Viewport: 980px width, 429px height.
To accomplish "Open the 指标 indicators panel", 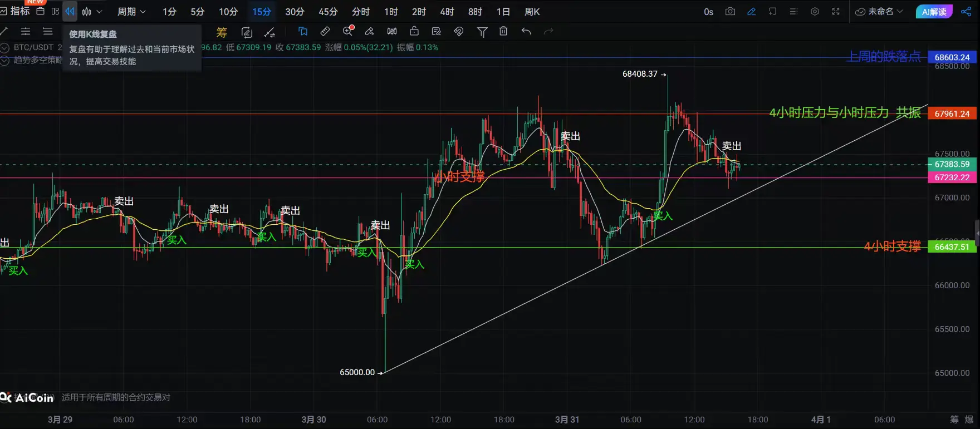I will [15, 11].
